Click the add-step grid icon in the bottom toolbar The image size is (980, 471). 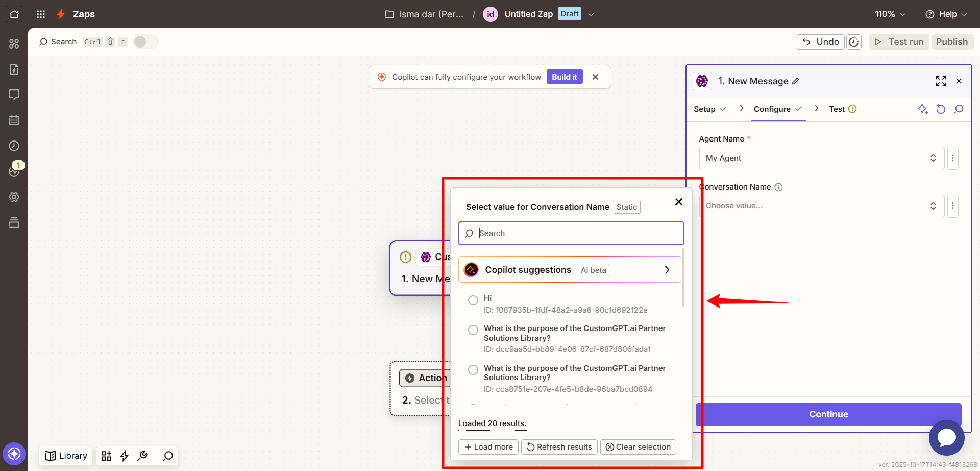click(106, 456)
